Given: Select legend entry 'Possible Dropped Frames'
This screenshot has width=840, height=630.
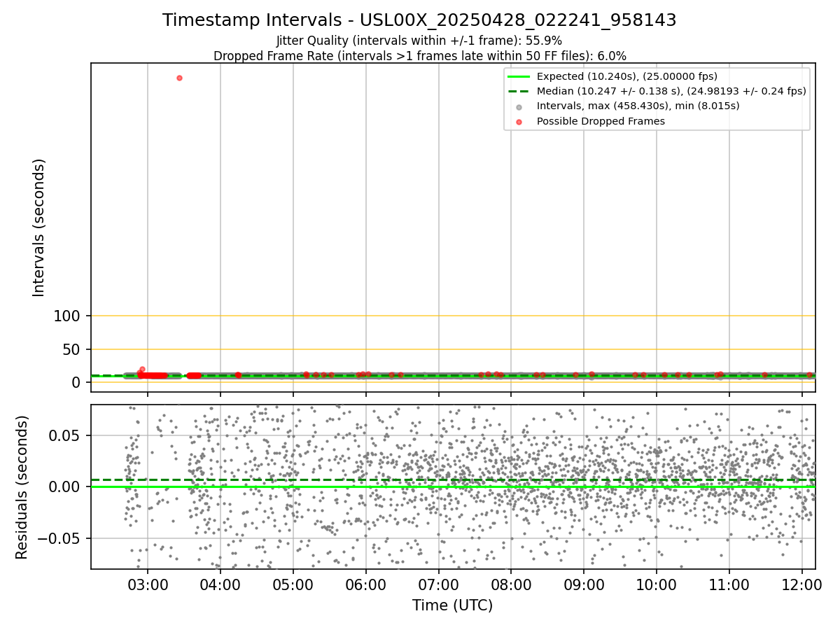Looking at the screenshot, I should pos(601,121).
